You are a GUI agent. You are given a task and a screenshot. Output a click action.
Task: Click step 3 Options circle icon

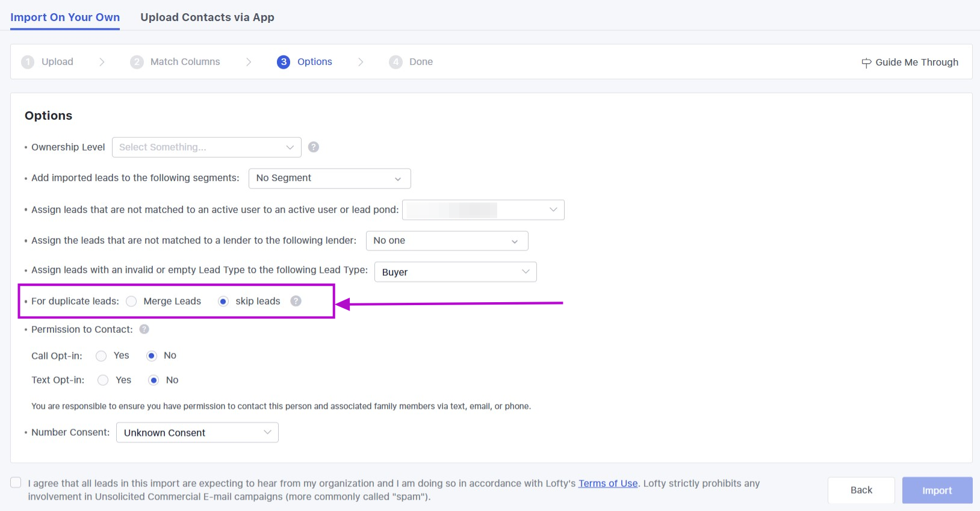(x=284, y=62)
